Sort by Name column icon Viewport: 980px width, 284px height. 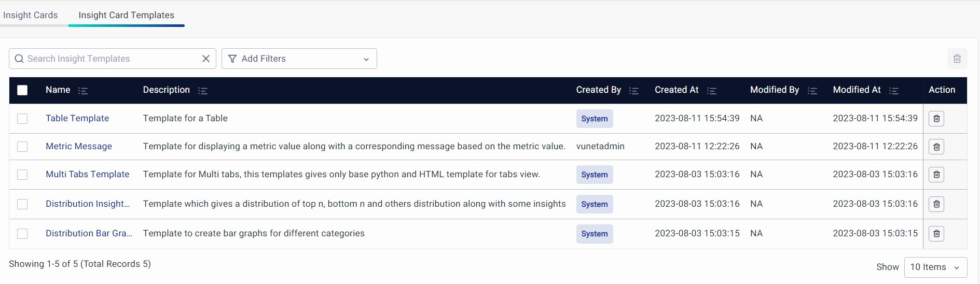coord(83,91)
